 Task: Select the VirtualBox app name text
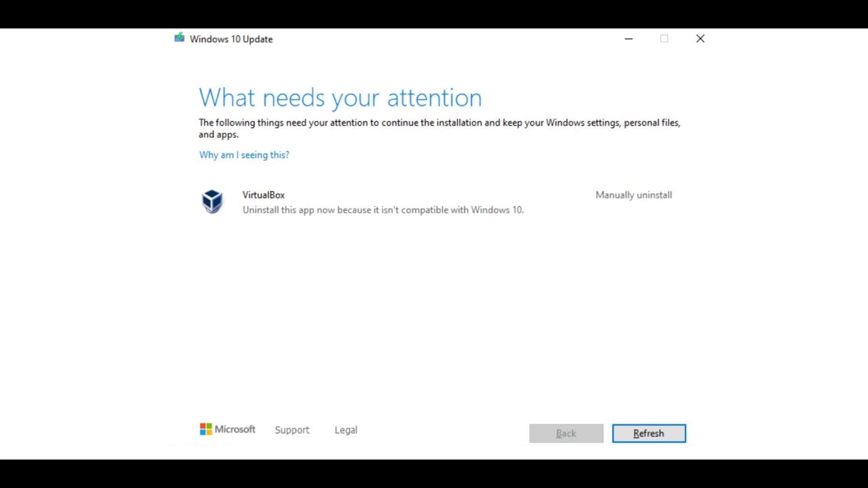coord(264,195)
